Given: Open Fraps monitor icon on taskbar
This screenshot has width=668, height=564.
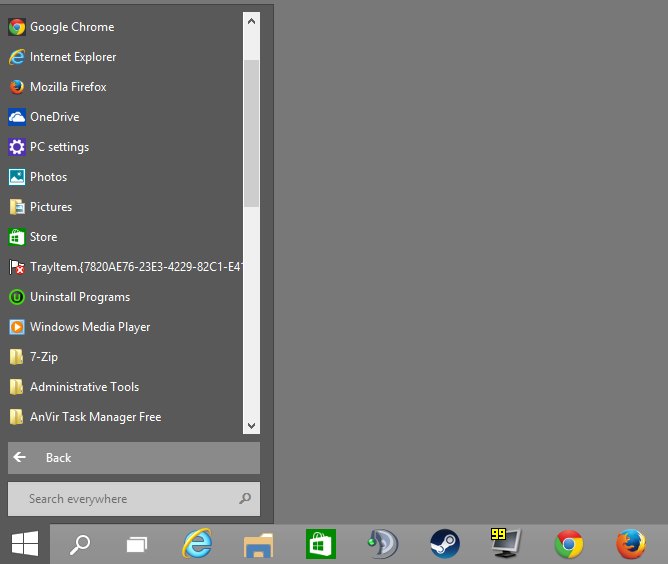Looking at the screenshot, I should pyautogui.click(x=506, y=543).
